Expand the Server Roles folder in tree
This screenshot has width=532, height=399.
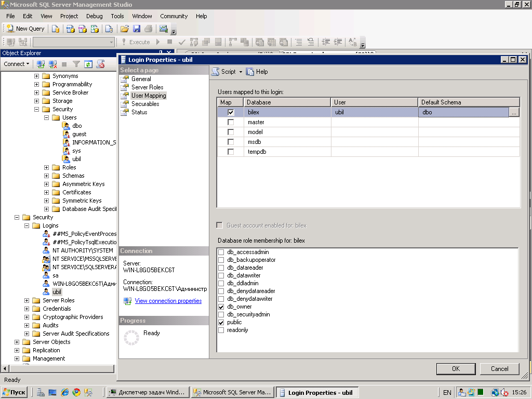[x=27, y=301]
